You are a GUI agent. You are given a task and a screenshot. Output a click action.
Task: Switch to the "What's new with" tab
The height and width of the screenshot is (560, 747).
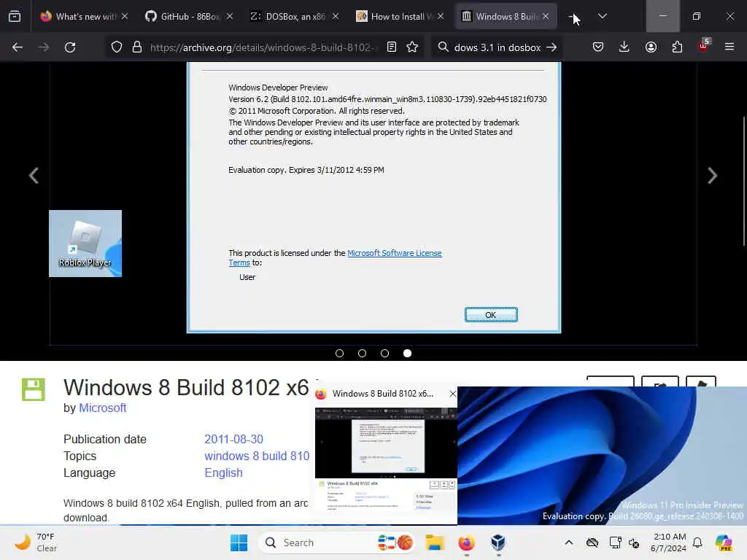pyautogui.click(x=85, y=16)
